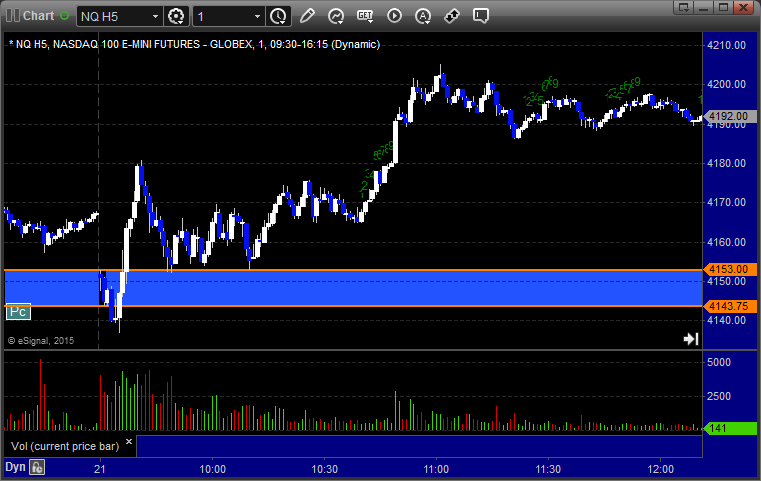Click the Dyn time template label
Image resolution: width=761 pixels, height=481 pixels.
(x=15, y=467)
